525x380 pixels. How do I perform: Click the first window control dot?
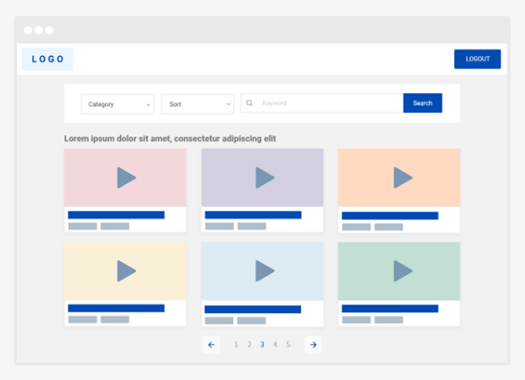click(28, 30)
